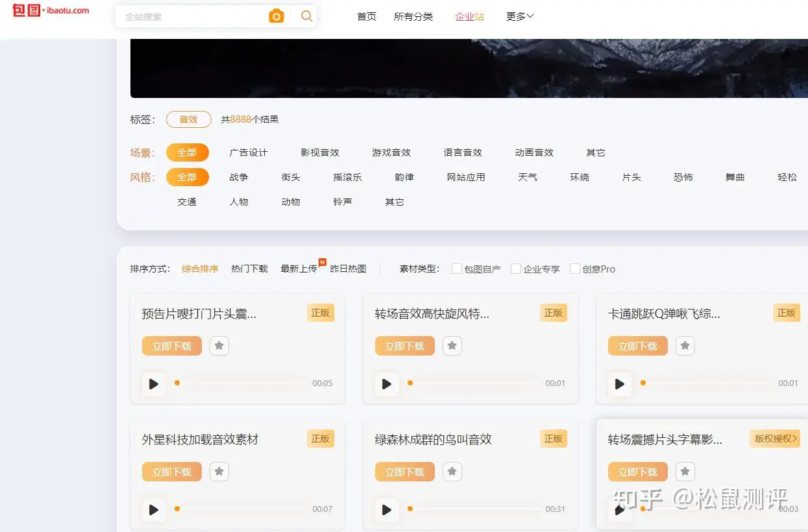This screenshot has width=808, height=532.
Task: Play the 预告片嗖打门片头震 sound effect
Action: [154, 384]
